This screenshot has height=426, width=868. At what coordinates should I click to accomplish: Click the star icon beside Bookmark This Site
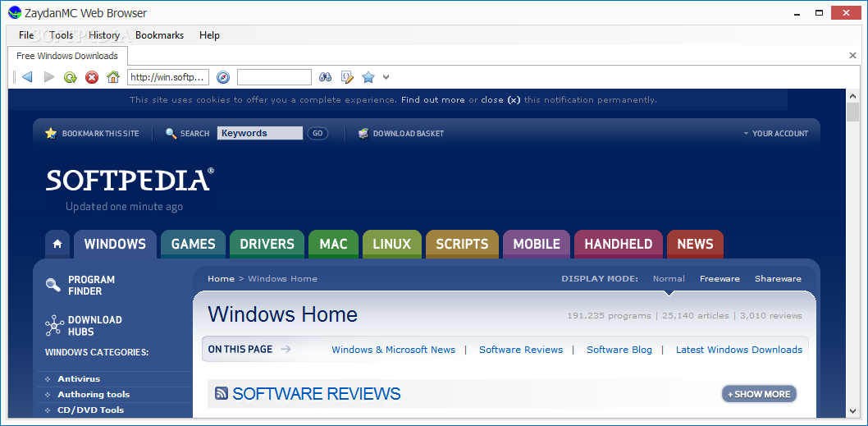tap(51, 133)
